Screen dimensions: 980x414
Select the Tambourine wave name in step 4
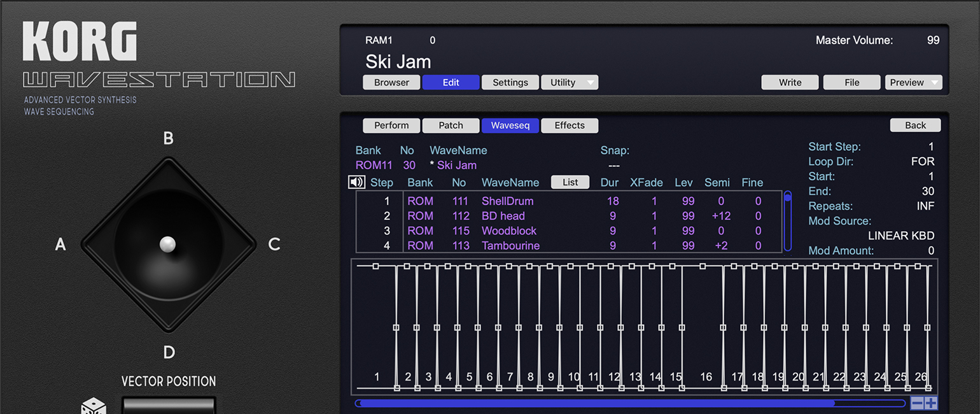(x=510, y=245)
